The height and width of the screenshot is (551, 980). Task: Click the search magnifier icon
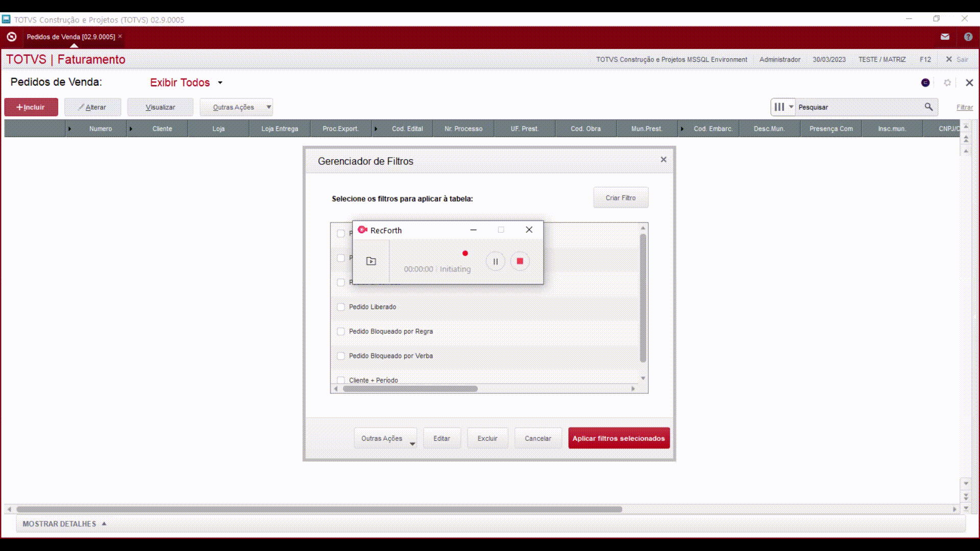point(928,107)
